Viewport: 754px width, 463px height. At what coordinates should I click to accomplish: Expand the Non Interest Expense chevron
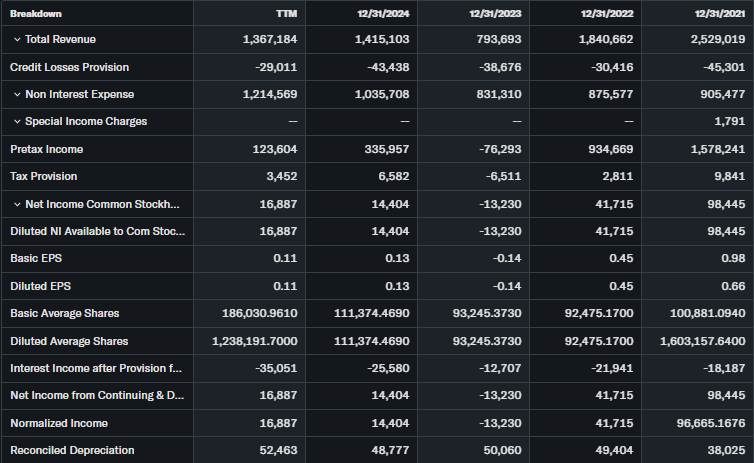17,94
